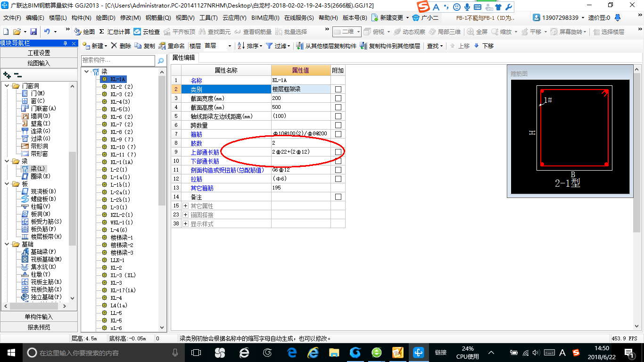This screenshot has height=362, width=644.
Task: Click the search magnifier in component panel
Action: 161,60
